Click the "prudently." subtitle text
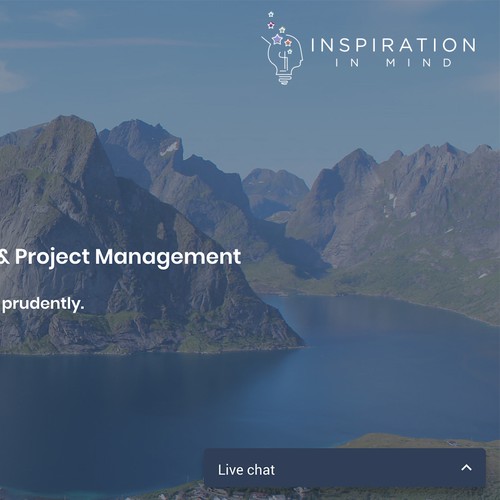The image size is (500, 500). click(x=42, y=304)
